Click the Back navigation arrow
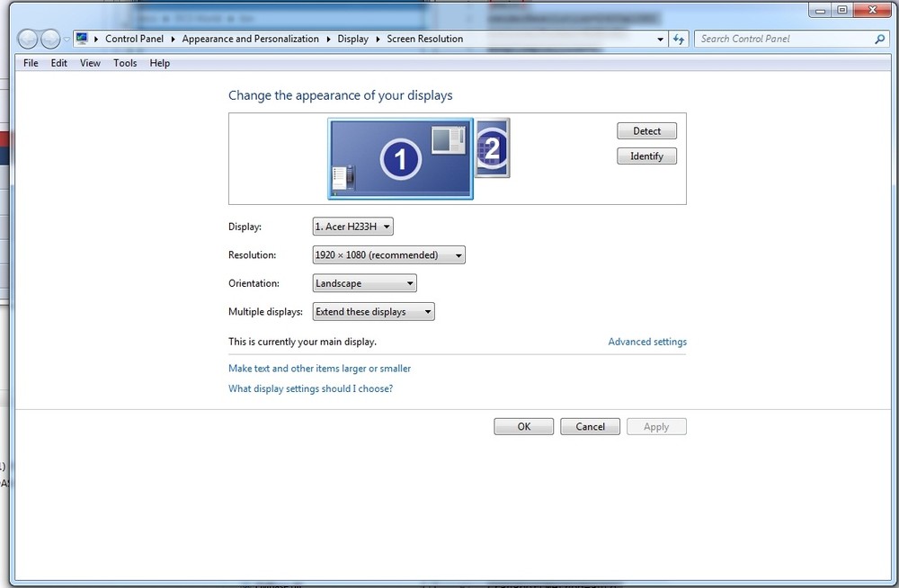Screen dimensions: 899x588 point(28,39)
